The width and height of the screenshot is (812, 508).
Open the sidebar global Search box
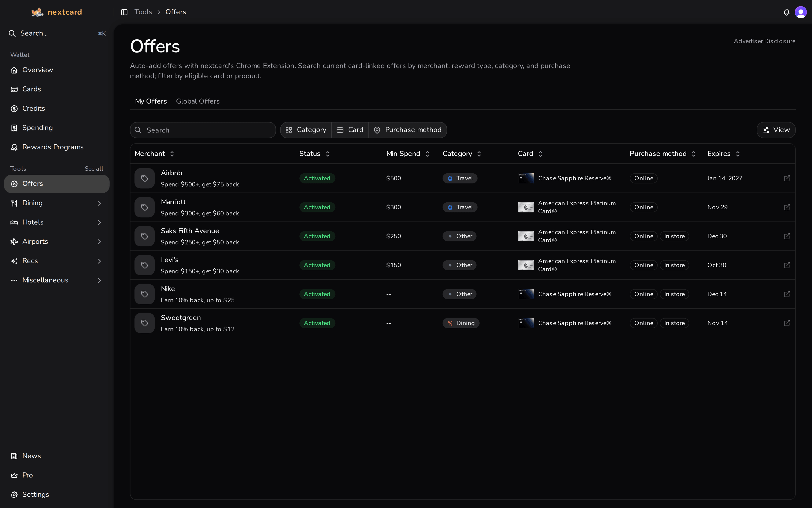(57, 33)
